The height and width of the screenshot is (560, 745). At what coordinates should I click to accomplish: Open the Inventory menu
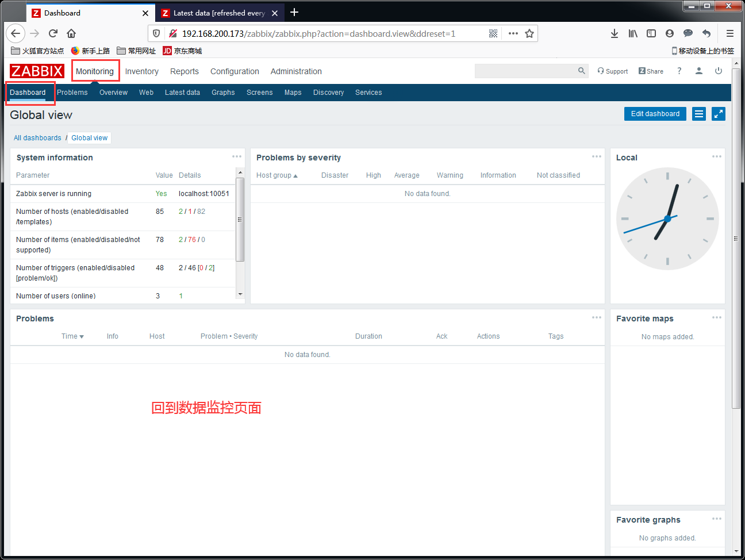click(x=142, y=71)
